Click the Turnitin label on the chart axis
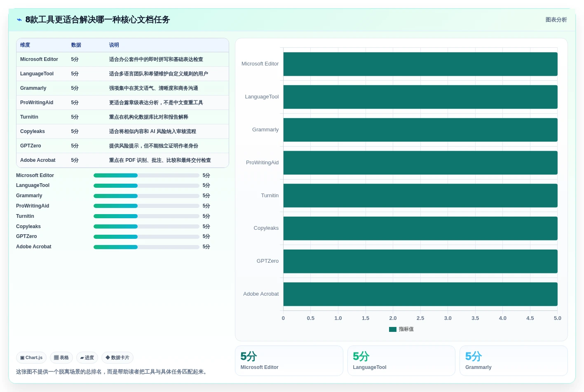 [x=270, y=196]
